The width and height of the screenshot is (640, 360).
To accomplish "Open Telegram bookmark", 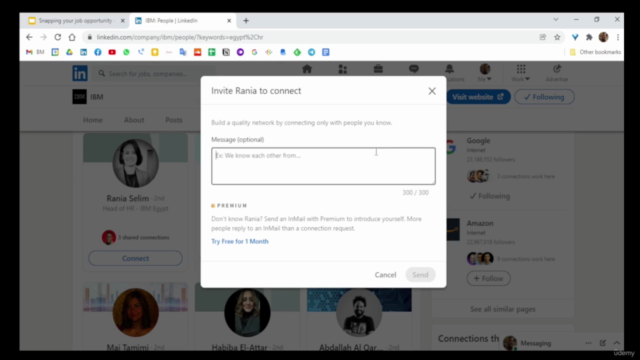I will (311, 52).
